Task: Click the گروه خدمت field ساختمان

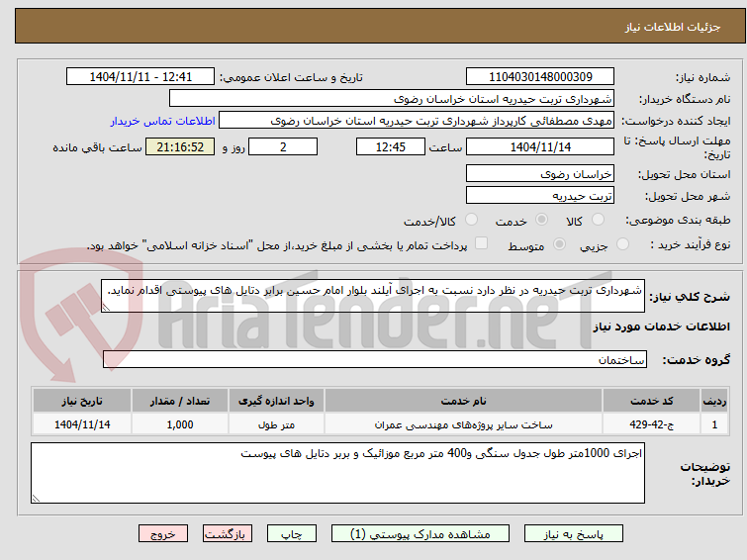Action: [x=374, y=359]
